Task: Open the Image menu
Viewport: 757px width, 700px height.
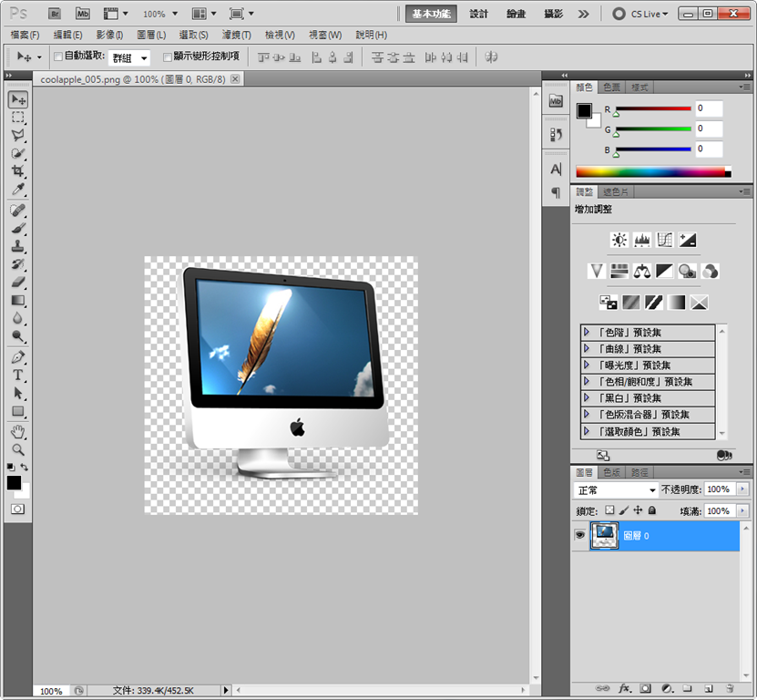Action: 109,35
